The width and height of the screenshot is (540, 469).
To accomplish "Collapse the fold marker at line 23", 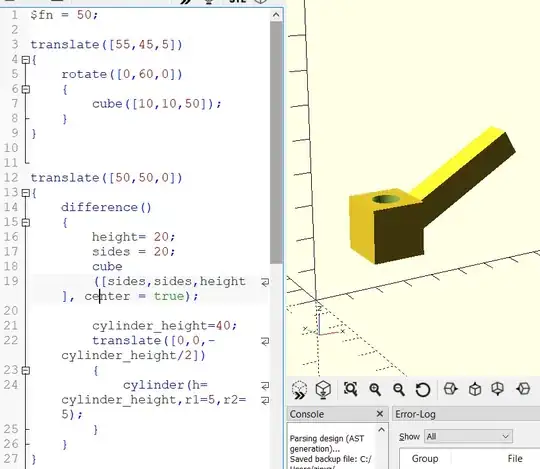I will click(x=25, y=371).
